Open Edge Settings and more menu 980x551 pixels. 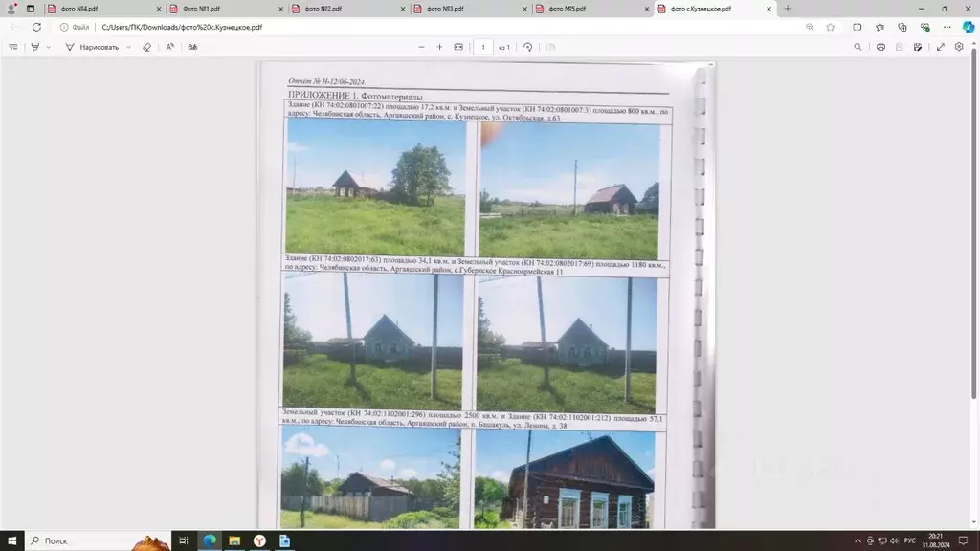(947, 27)
